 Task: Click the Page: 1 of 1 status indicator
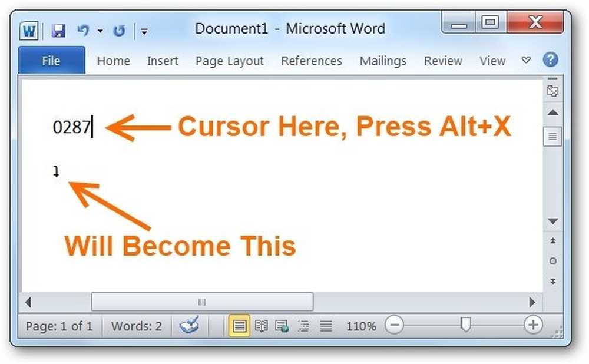59,326
